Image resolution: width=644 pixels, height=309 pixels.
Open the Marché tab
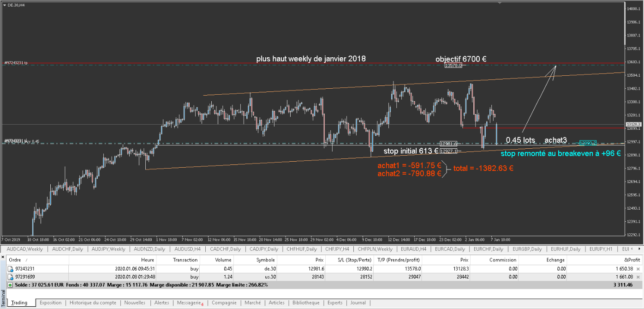(253, 303)
